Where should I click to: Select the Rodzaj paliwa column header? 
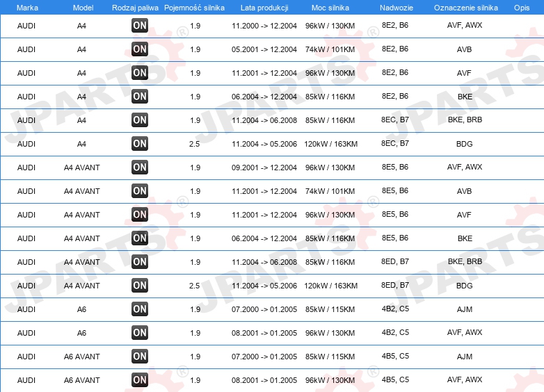tap(135, 8)
